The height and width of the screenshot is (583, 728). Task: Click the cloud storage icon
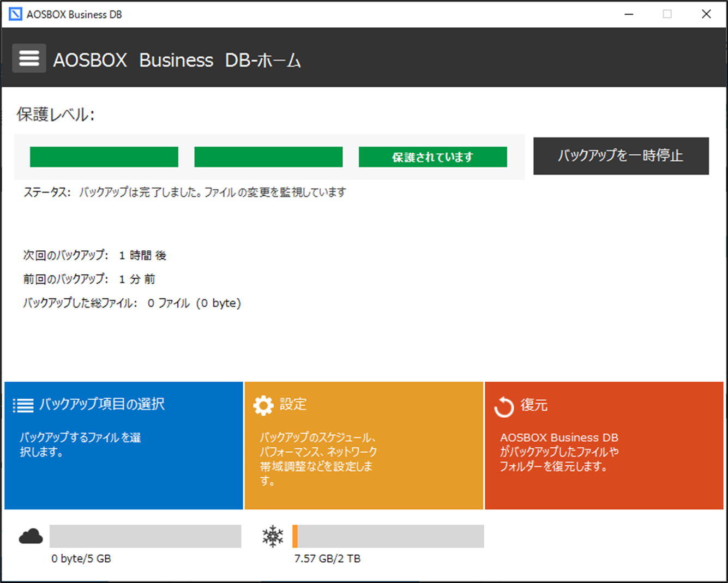pos(31,537)
